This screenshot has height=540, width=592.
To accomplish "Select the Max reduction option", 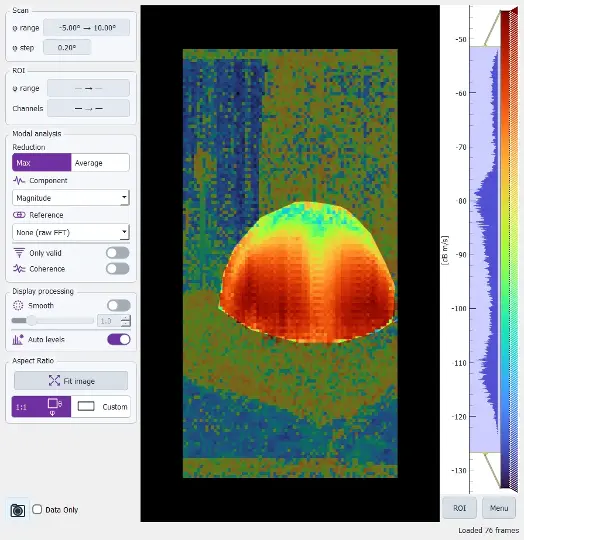I will pos(42,163).
